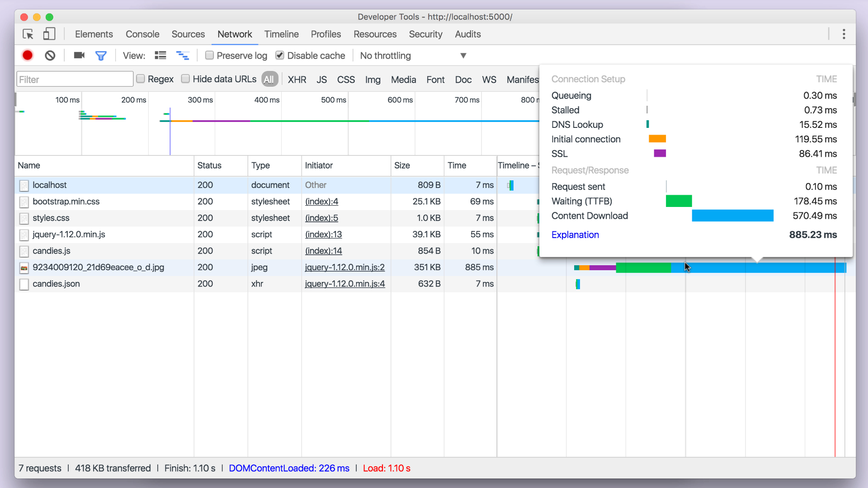Sort by the Time column header
The height and width of the screenshot is (488, 868).
click(x=471, y=165)
